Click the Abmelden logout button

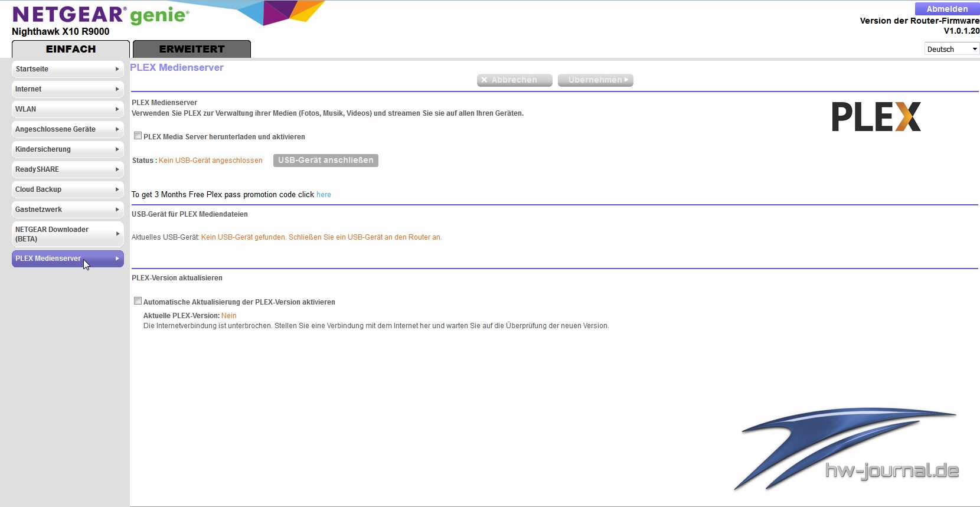click(x=946, y=9)
